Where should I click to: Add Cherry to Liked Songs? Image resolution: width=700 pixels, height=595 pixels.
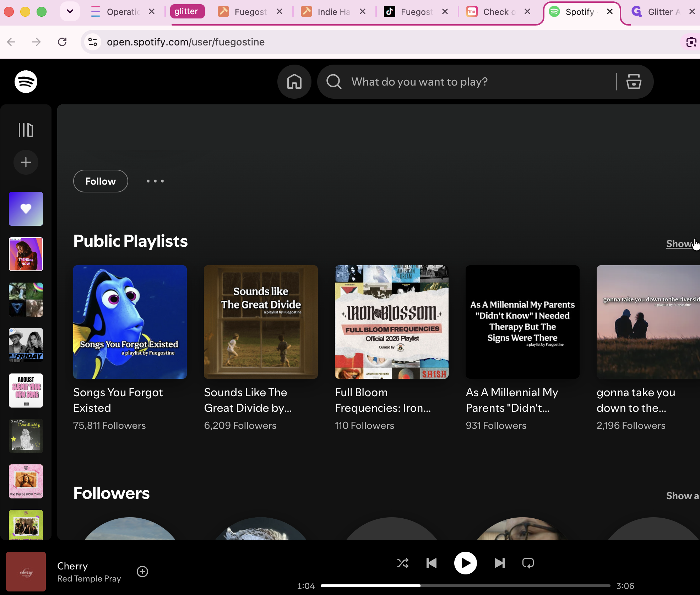pyautogui.click(x=142, y=572)
